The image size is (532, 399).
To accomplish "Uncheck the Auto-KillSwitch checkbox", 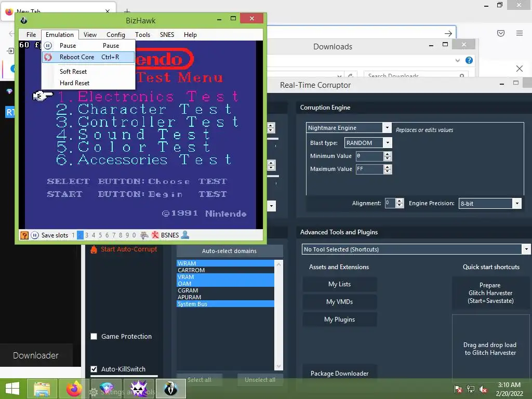I will click(x=94, y=369).
